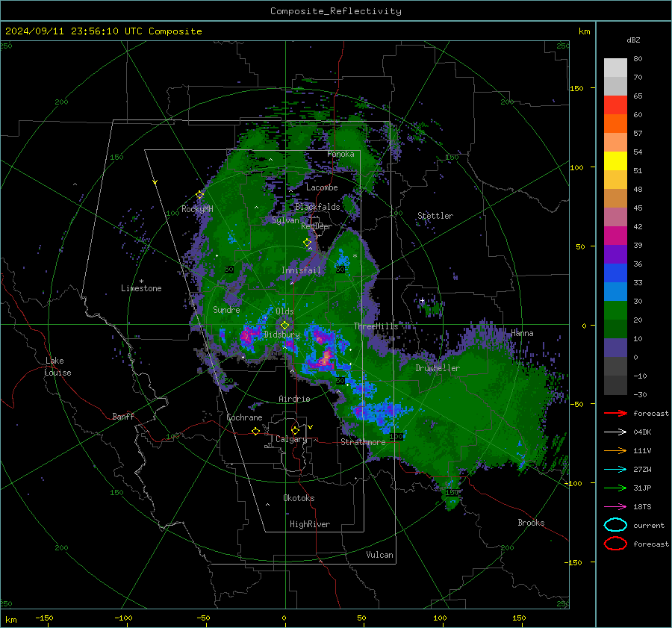Pick the red swatch below 65 dBZ
Image resolution: width=672 pixels, height=628 pixels.
click(615, 105)
